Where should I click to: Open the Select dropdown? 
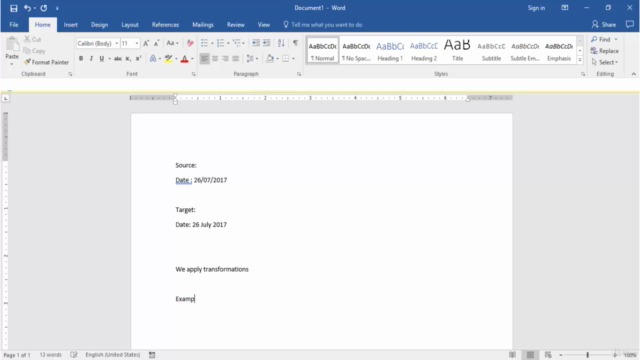coord(605,62)
